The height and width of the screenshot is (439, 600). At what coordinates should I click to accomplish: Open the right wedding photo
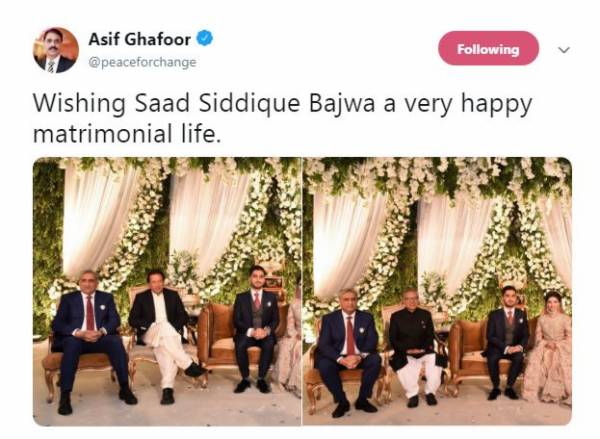pyautogui.click(x=437, y=291)
